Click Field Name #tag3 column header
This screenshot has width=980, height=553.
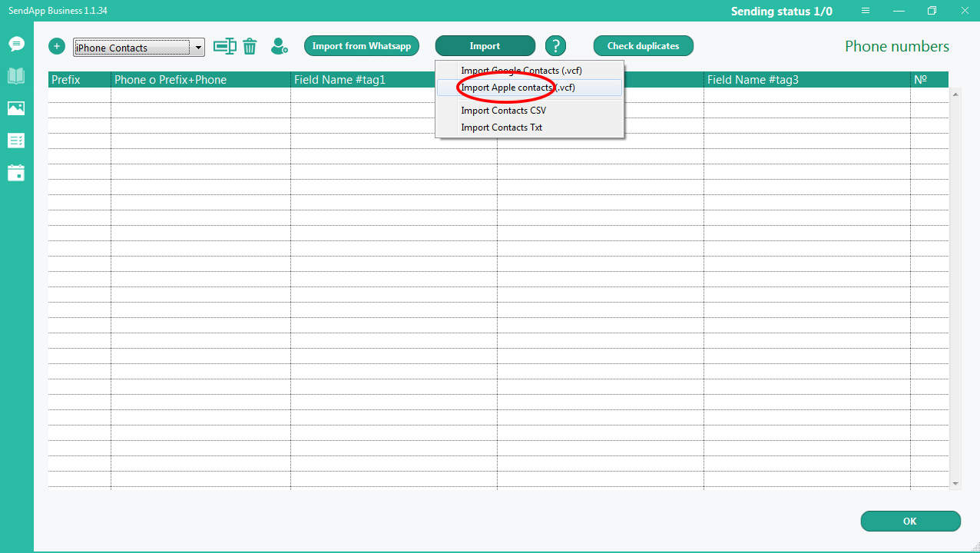[807, 80]
